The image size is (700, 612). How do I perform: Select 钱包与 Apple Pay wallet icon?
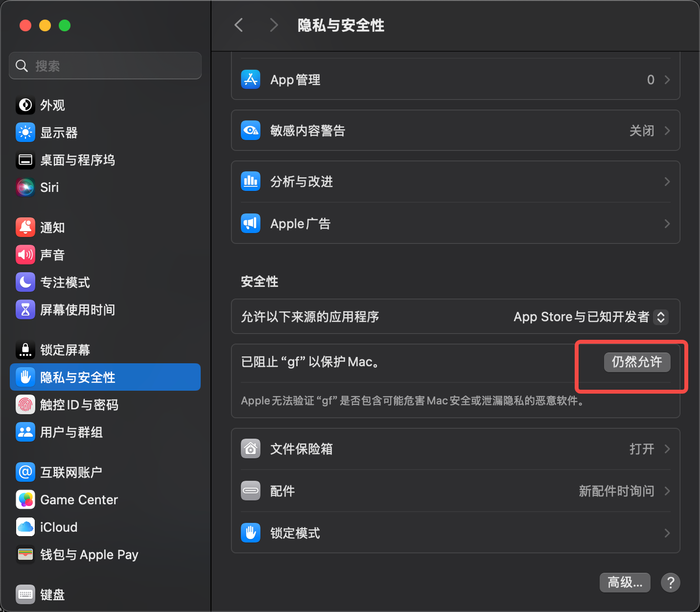[x=25, y=555]
